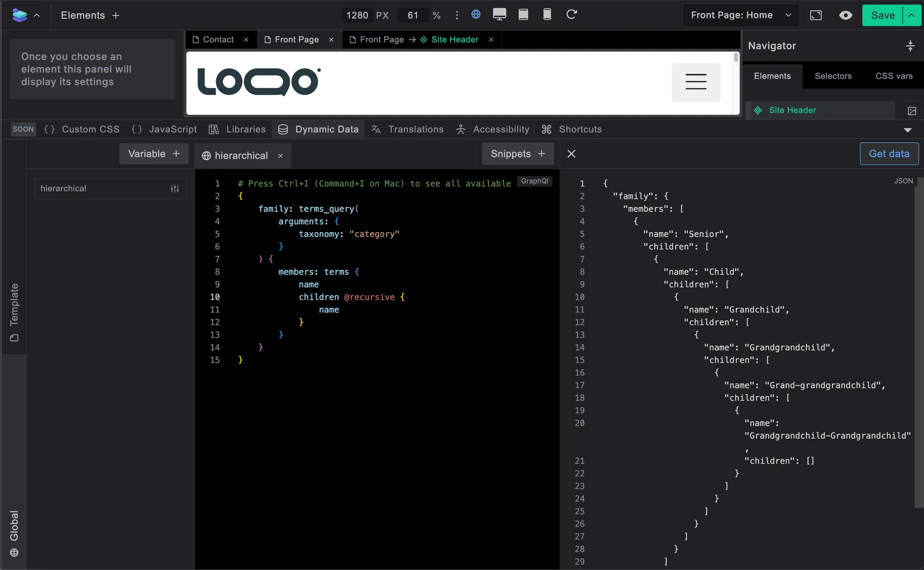
Task: Select the mobile phone breakpoint icon
Action: pos(547,14)
